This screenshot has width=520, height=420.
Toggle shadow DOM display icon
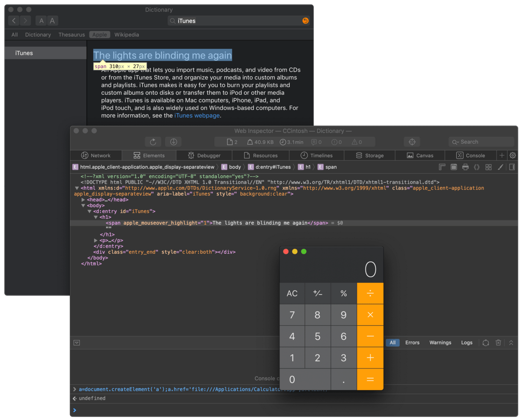coord(477,167)
